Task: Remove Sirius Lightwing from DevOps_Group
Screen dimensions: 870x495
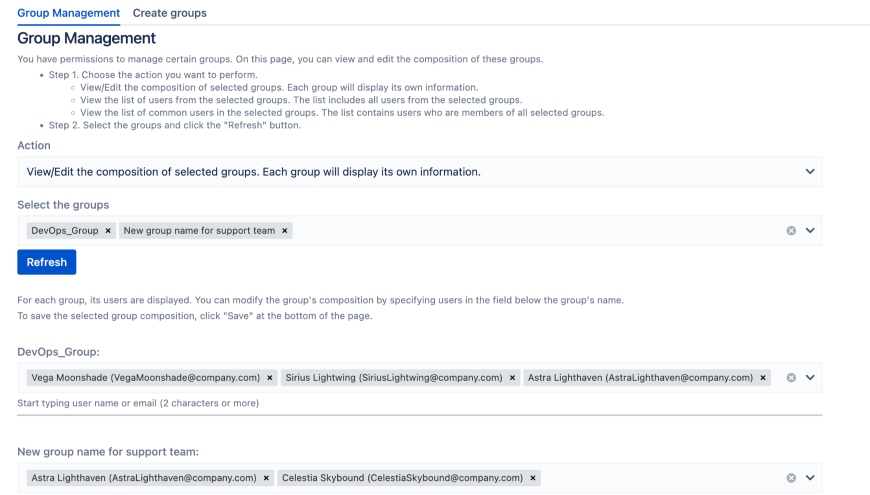Action: coord(512,378)
